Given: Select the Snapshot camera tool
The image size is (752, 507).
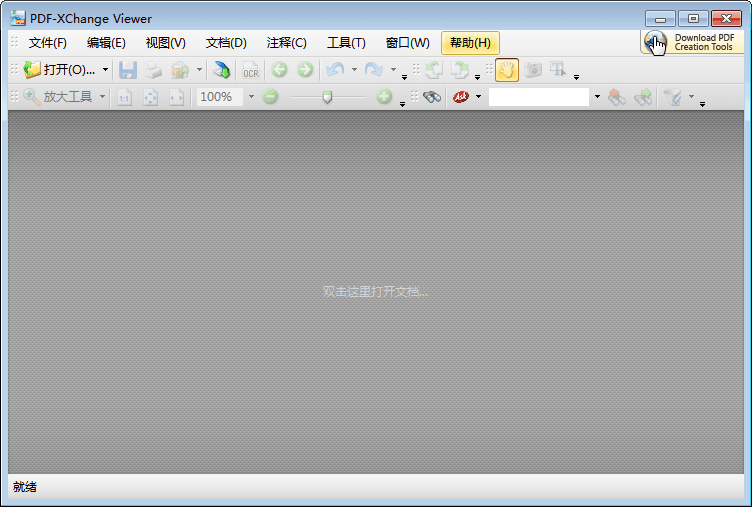Looking at the screenshot, I should (x=533, y=70).
